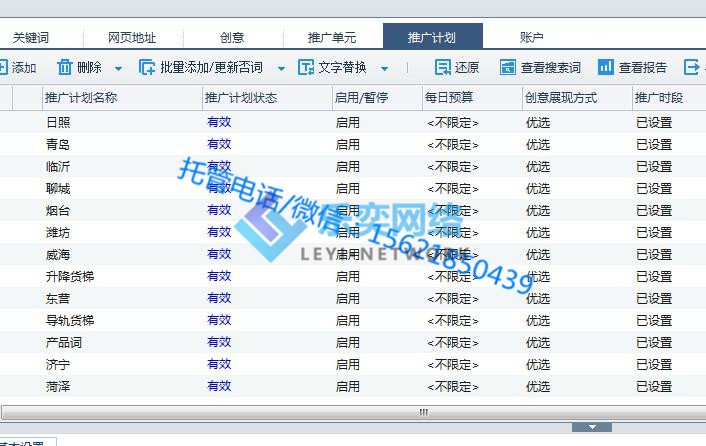This screenshot has height=446, width=706.
Task: Click the 删除 trash can icon
Action: (64, 68)
